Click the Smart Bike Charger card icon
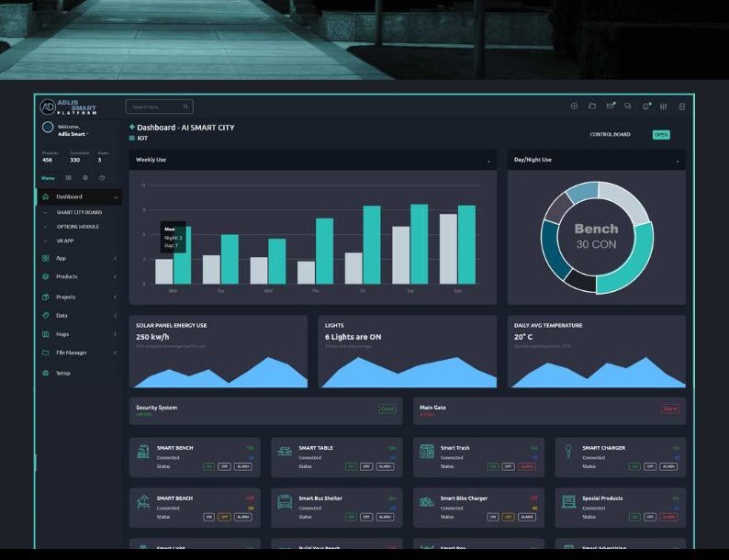729x560 pixels. click(x=427, y=502)
